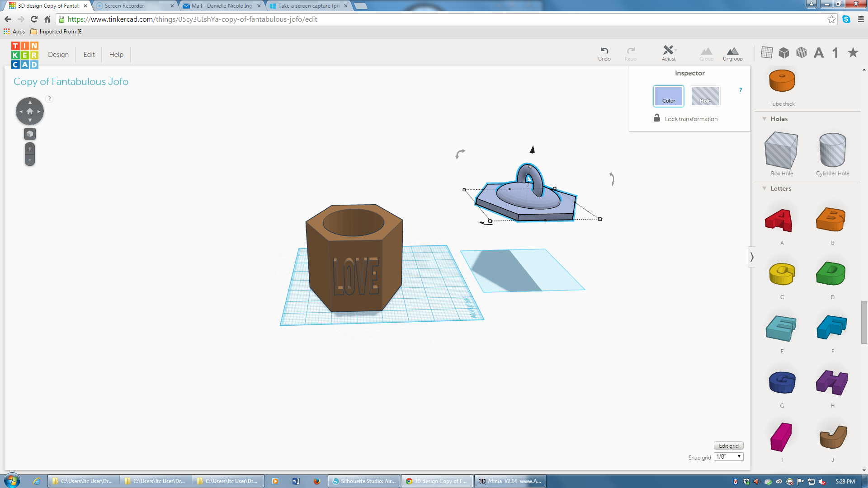Click the Edit menu item
The width and height of the screenshot is (868, 488).
pos(88,54)
